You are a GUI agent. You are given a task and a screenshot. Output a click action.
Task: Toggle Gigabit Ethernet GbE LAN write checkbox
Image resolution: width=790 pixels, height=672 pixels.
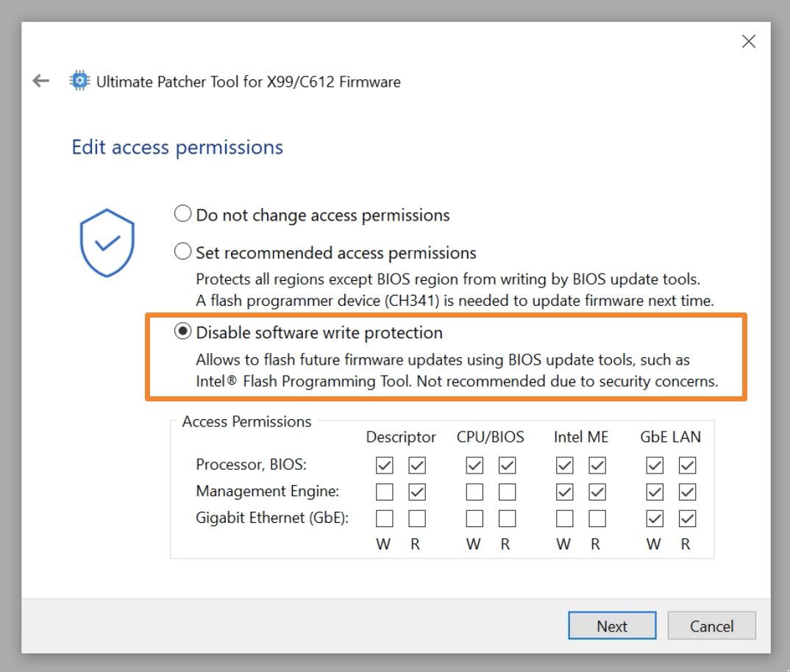654,519
